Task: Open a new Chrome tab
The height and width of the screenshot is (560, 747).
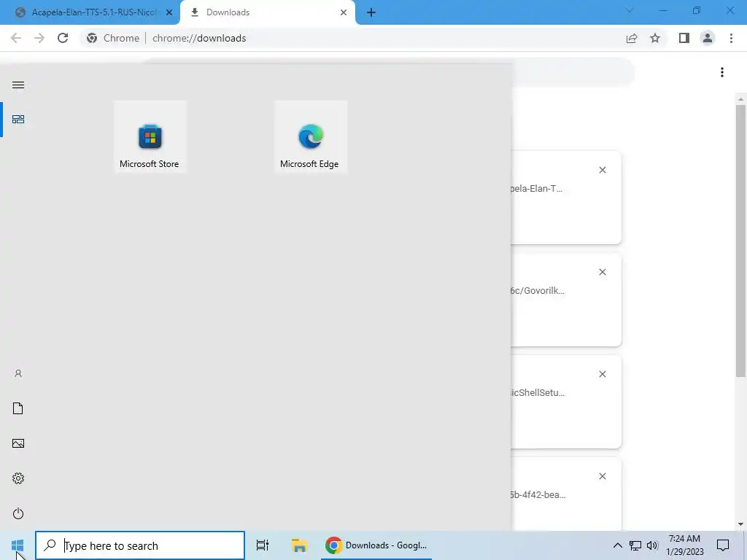Action: point(371,12)
